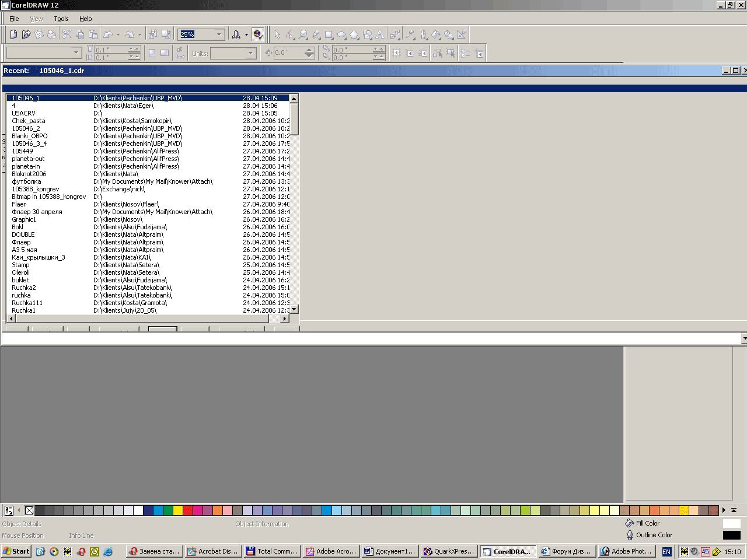Pick the yellow palette swatch
This screenshot has width=747, height=560.
(x=178, y=510)
